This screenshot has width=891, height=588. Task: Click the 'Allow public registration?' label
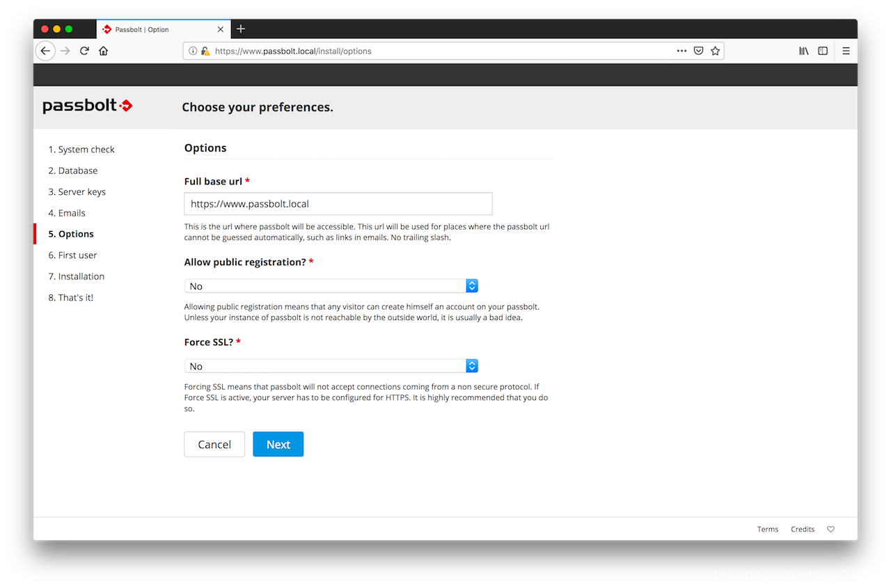pos(245,262)
